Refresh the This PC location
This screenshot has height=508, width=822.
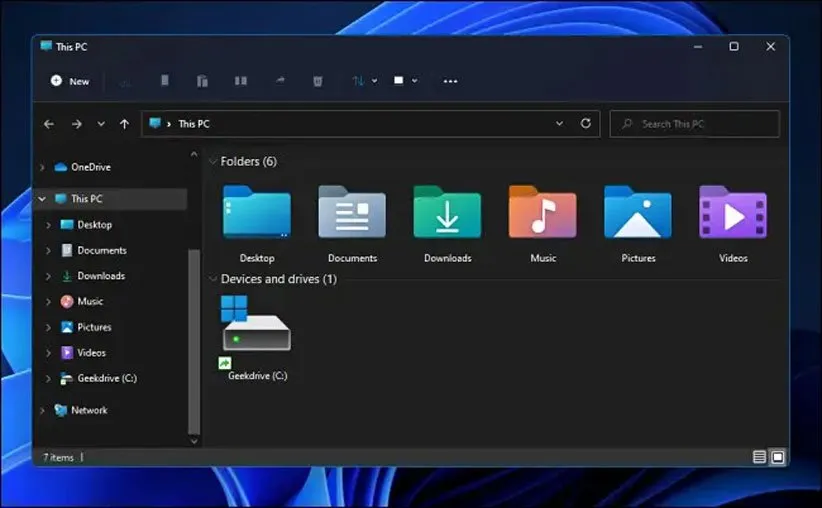pos(586,124)
